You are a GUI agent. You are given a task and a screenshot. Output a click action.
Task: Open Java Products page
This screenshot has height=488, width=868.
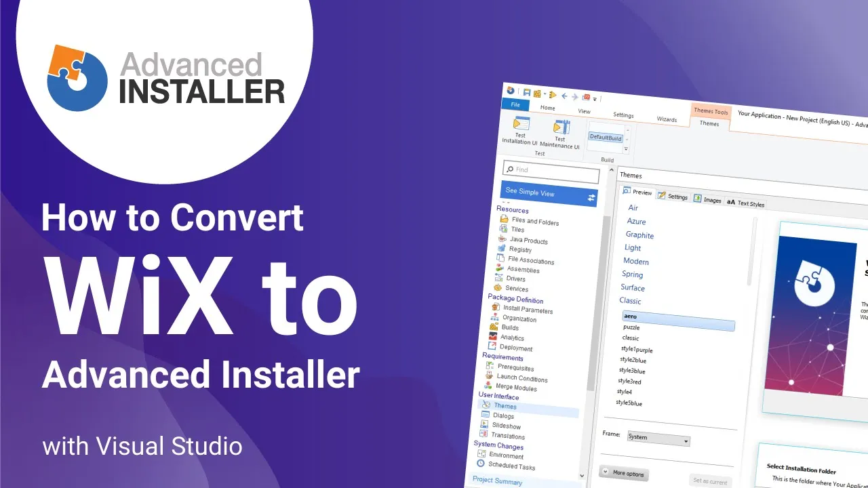pyautogui.click(x=522, y=240)
